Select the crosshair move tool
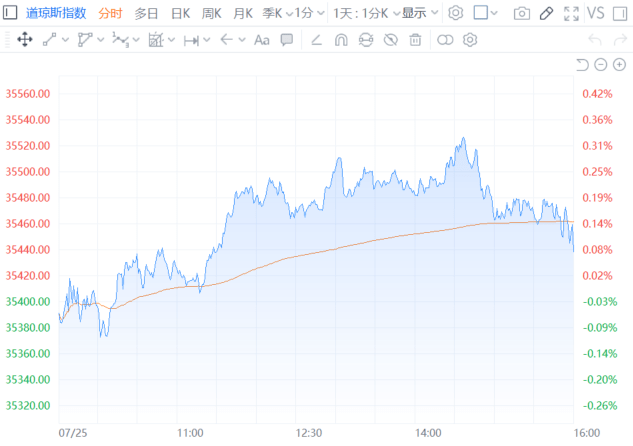633x446 pixels. pos(24,40)
